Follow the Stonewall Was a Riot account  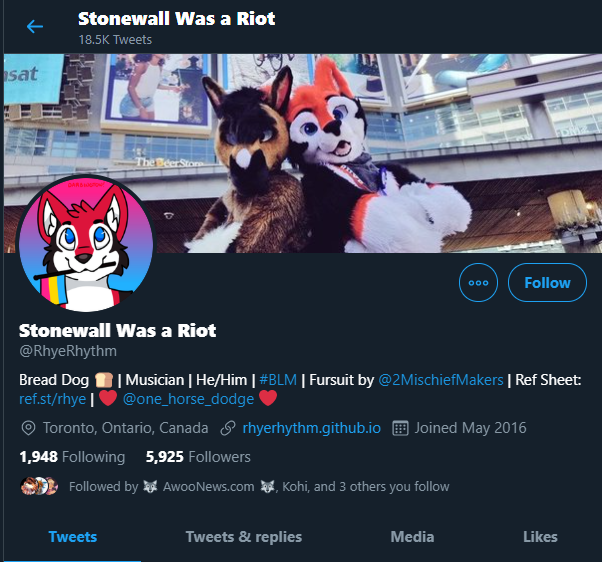[x=547, y=283]
